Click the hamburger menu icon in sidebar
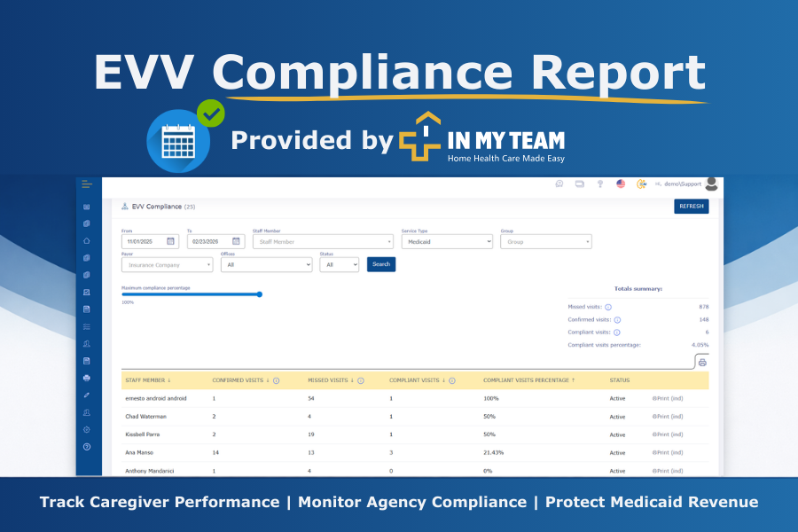798x532 pixels. [86, 184]
